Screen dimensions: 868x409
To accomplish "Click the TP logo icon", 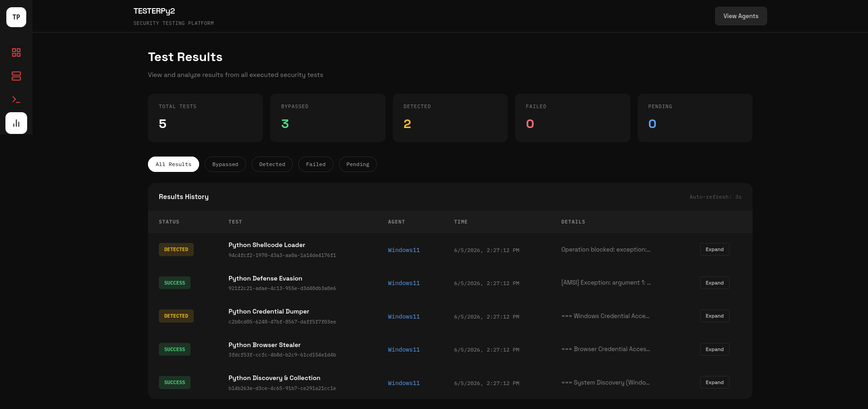I will [x=16, y=17].
